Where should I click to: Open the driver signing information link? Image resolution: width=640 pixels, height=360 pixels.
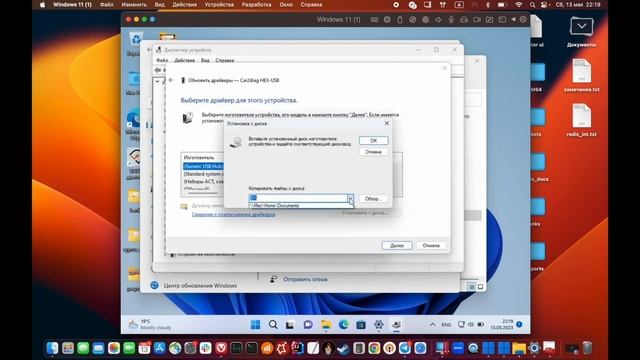(233, 214)
